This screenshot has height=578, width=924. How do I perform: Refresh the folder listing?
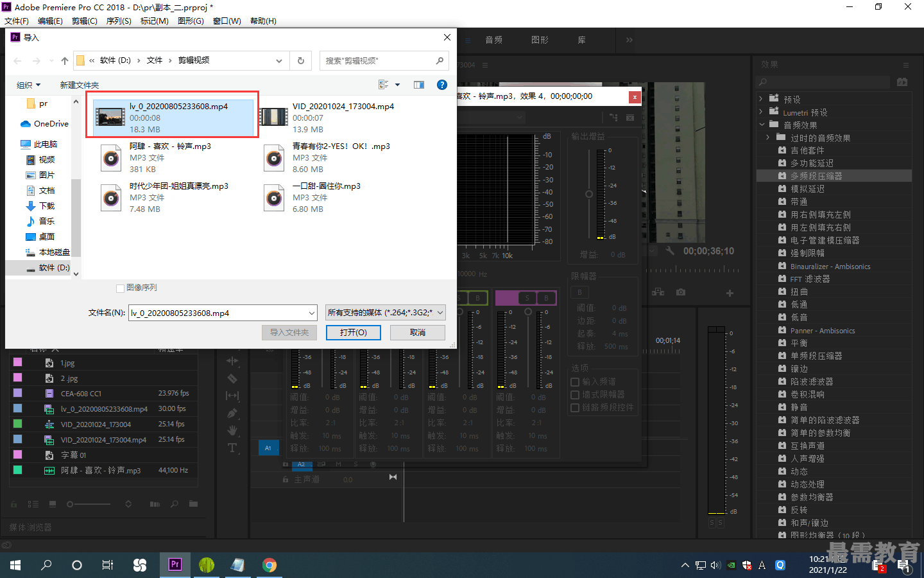pos(300,61)
